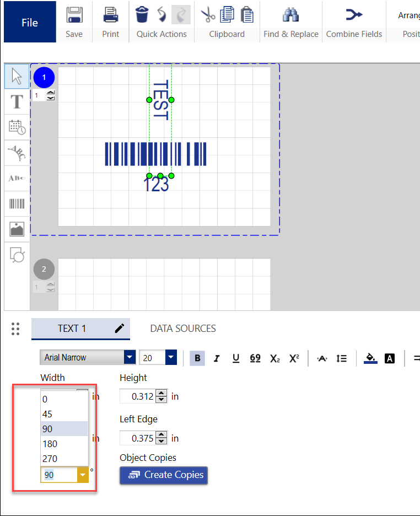Activate the shapes tool

(x=17, y=255)
